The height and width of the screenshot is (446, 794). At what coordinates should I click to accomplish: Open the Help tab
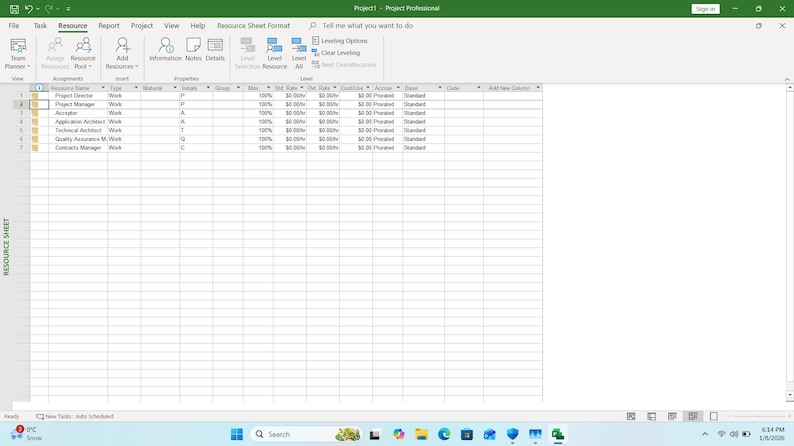pos(197,25)
